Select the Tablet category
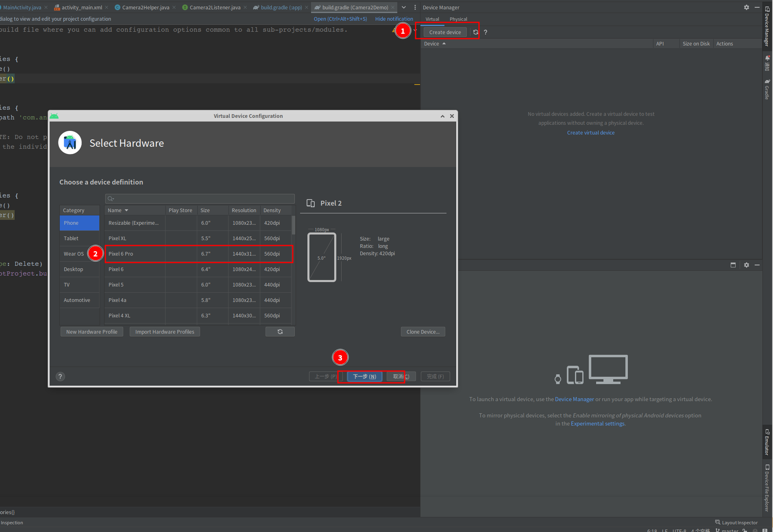773x532 pixels. 80,239
